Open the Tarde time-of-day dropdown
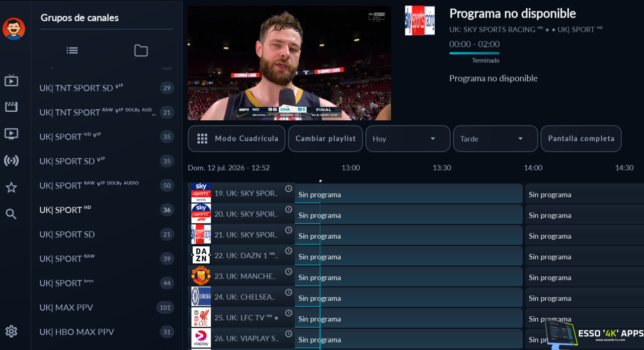The image size is (644, 350). (495, 138)
